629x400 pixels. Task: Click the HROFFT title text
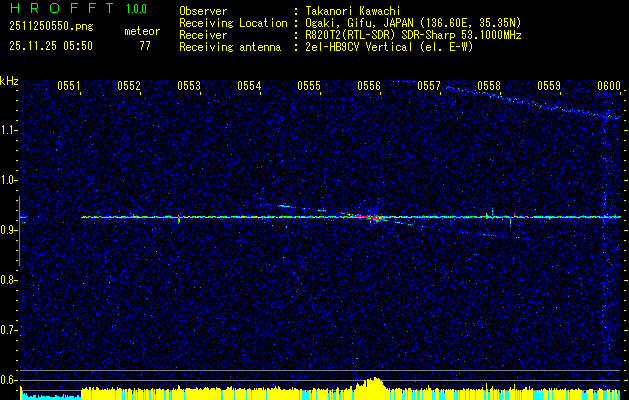pos(62,8)
